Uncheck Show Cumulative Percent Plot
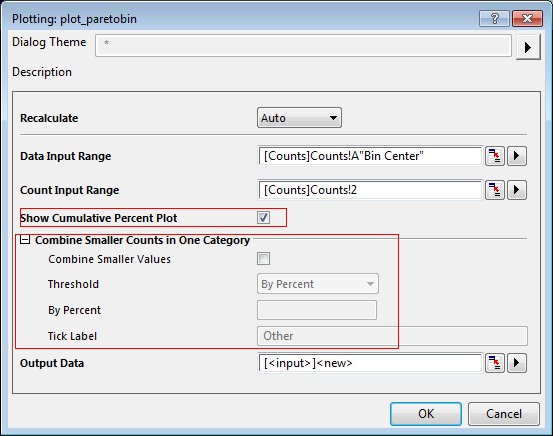Screen dimensions: 553x436 click(x=263, y=218)
